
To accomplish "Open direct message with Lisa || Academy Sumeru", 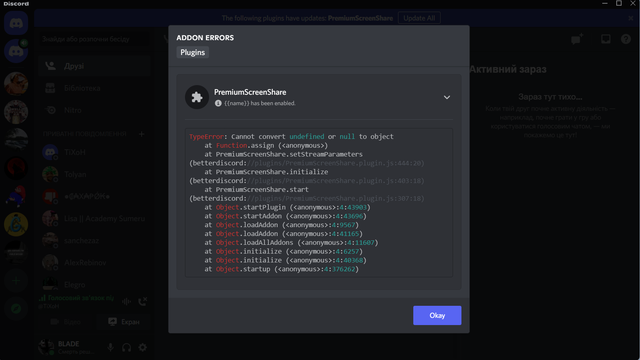I will (x=94, y=218).
